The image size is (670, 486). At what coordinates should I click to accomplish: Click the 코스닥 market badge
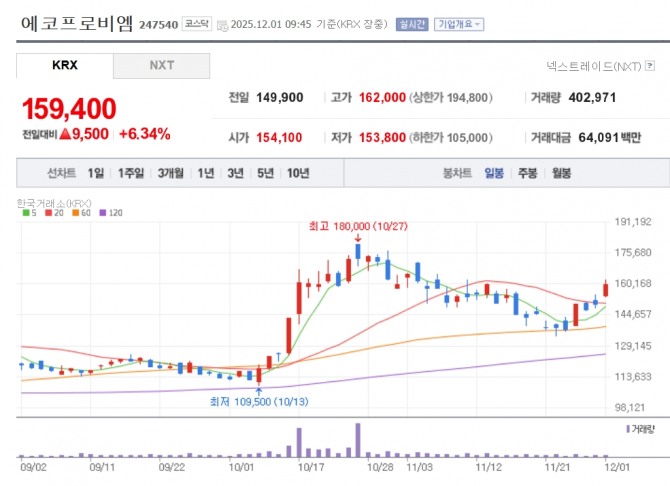tap(197, 24)
